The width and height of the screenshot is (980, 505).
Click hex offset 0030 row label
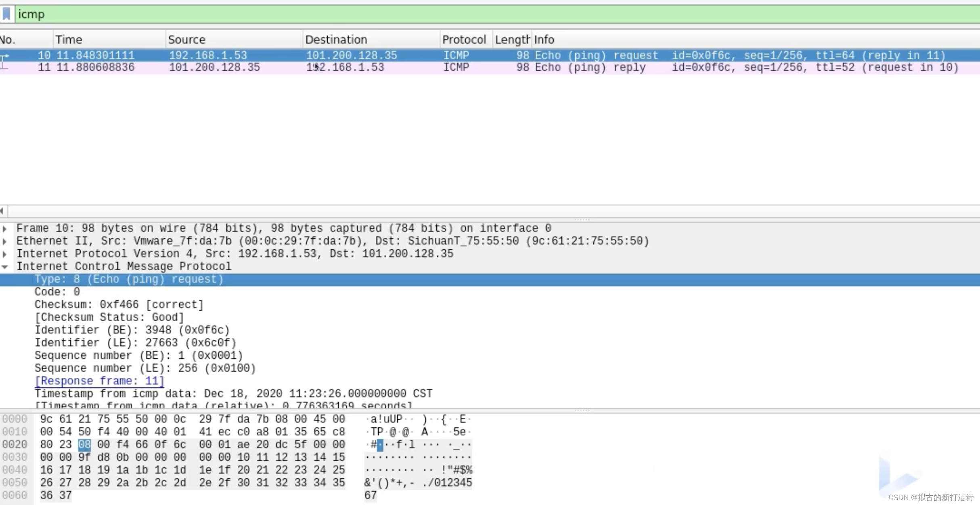tap(15, 458)
